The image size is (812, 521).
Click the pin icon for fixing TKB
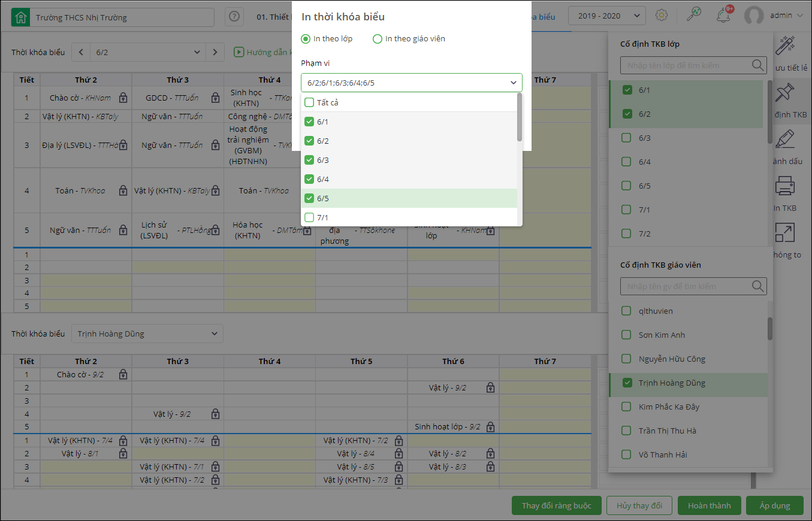tap(784, 93)
